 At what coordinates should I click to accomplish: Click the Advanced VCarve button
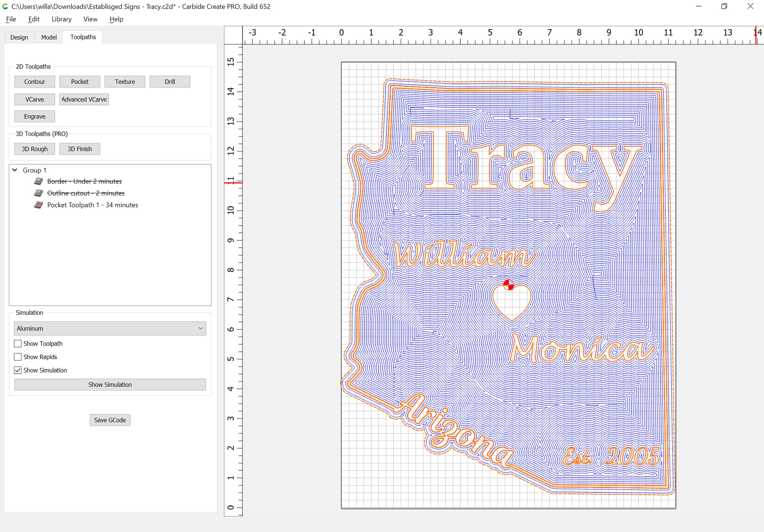click(84, 99)
